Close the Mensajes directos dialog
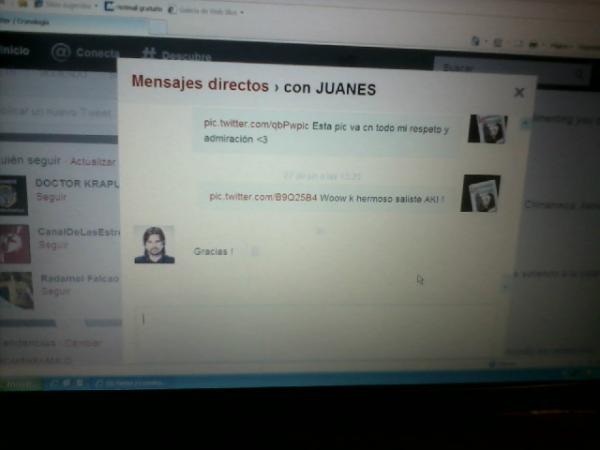The height and width of the screenshot is (450, 600). [x=519, y=92]
